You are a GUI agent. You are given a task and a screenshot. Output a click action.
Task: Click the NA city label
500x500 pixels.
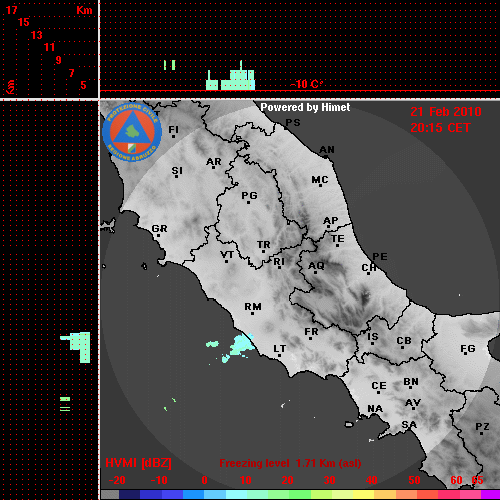pyautogui.click(x=375, y=409)
